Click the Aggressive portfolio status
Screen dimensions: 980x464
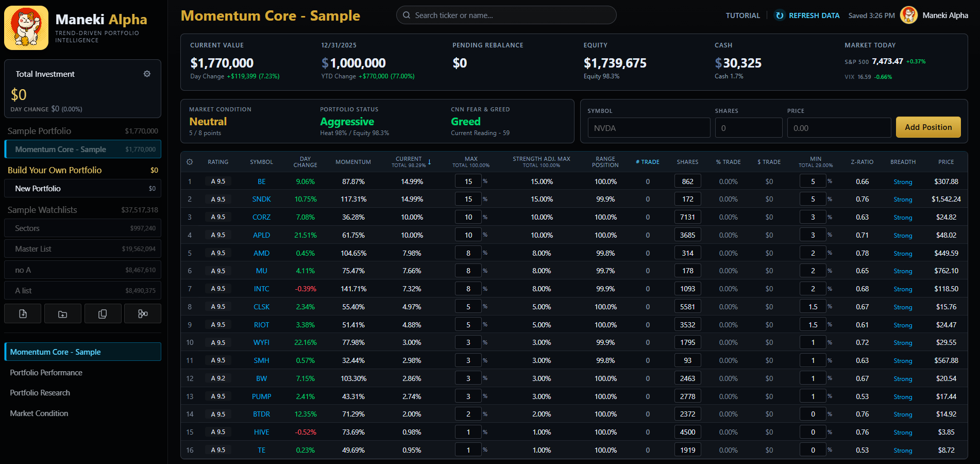pos(347,122)
